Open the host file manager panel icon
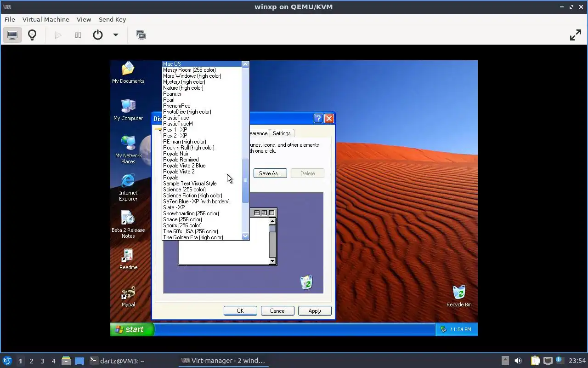The height and width of the screenshot is (368, 588). point(66,361)
